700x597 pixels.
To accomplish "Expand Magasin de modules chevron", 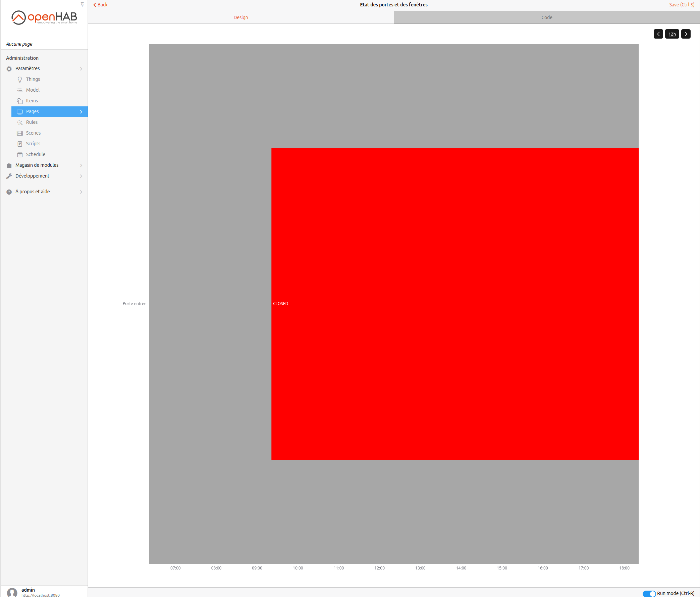I will (x=81, y=165).
